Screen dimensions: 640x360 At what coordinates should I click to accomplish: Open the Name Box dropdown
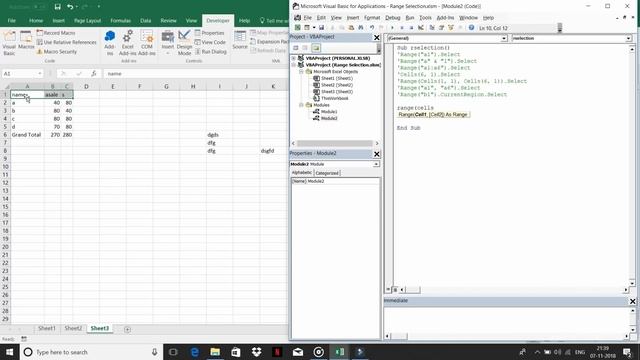pyautogui.click(x=40, y=73)
